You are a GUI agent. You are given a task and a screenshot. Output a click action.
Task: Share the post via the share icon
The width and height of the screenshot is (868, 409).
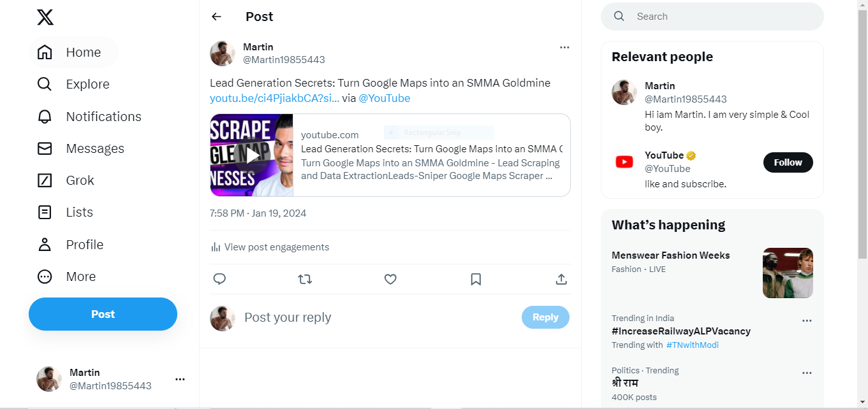click(561, 279)
